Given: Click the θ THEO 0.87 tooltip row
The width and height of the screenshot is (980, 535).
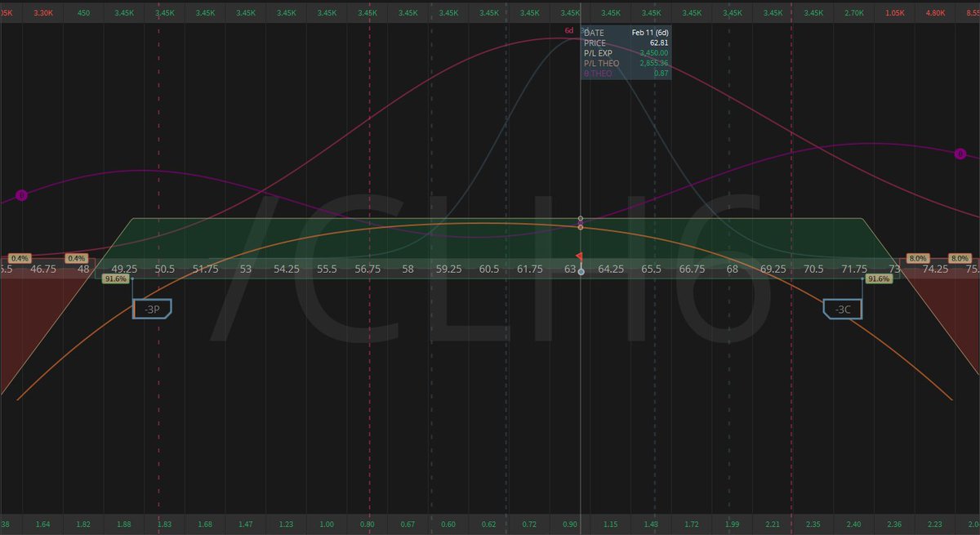Looking at the screenshot, I should tap(626, 74).
